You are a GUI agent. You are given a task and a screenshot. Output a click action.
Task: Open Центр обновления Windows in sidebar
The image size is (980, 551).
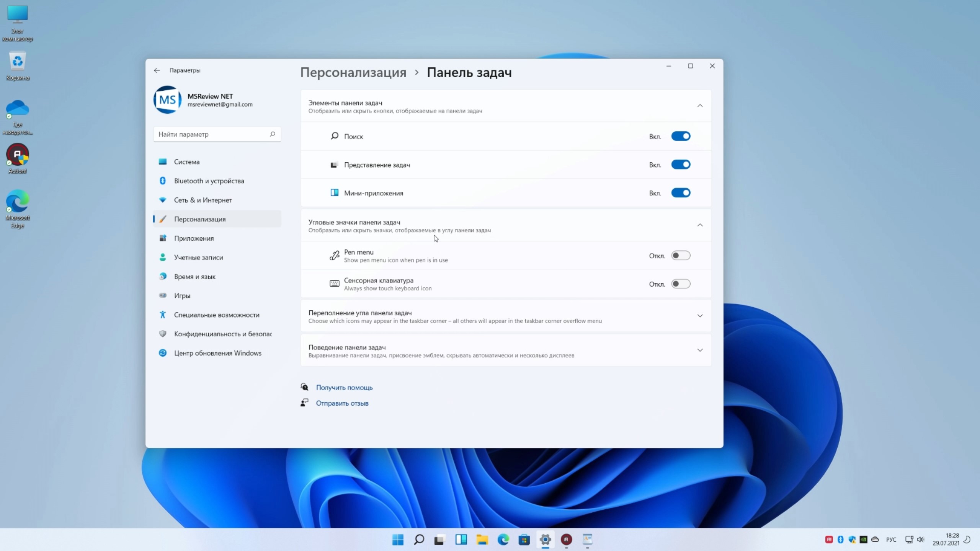point(217,353)
